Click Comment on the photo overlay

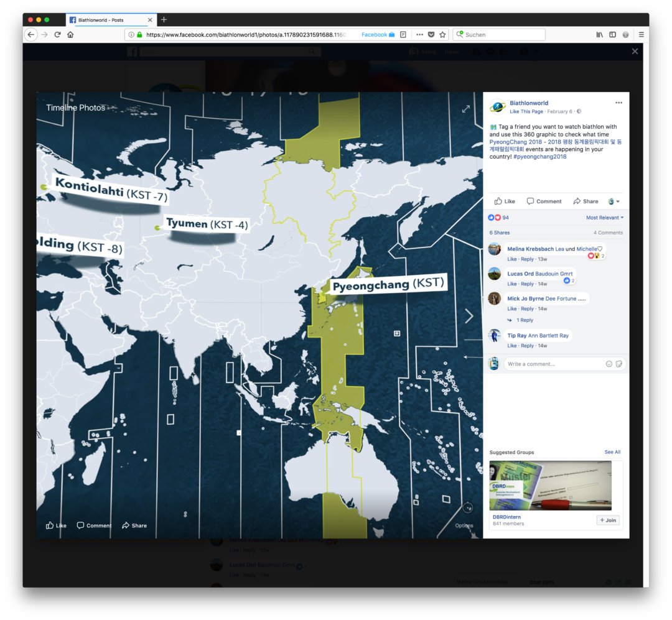(x=94, y=525)
